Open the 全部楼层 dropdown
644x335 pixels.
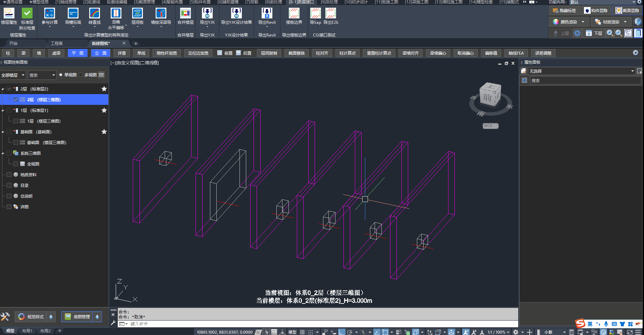pyautogui.click(x=13, y=75)
